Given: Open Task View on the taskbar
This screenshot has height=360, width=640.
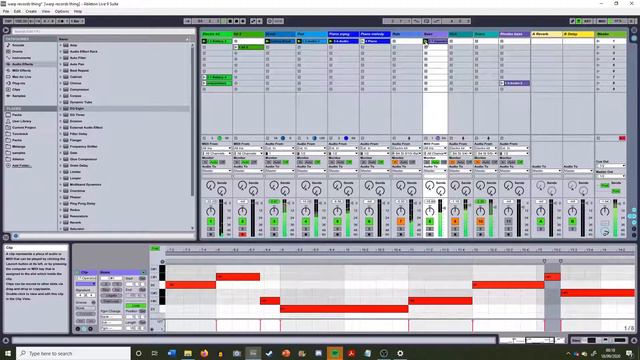Looking at the screenshot, I should pyautogui.click(x=155, y=353).
